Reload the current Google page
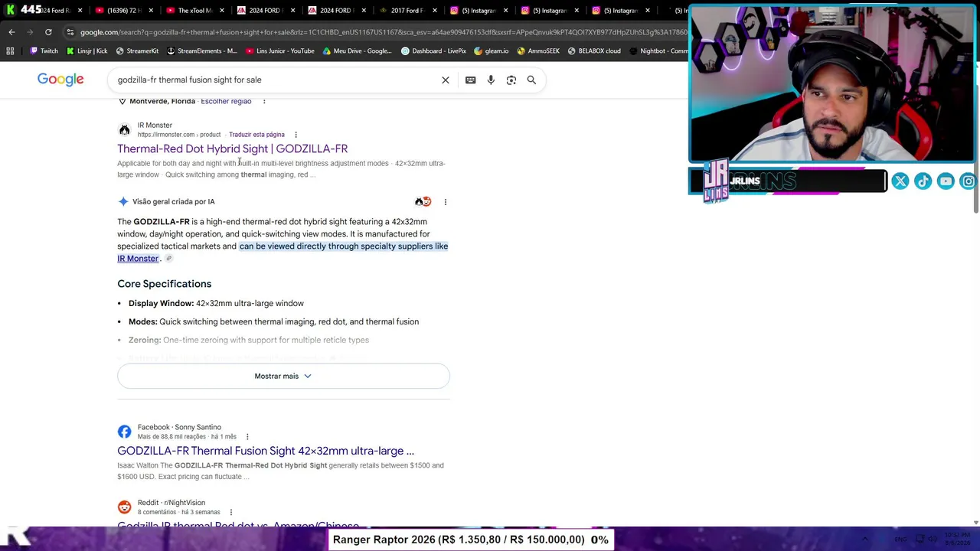 pyautogui.click(x=48, y=32)
